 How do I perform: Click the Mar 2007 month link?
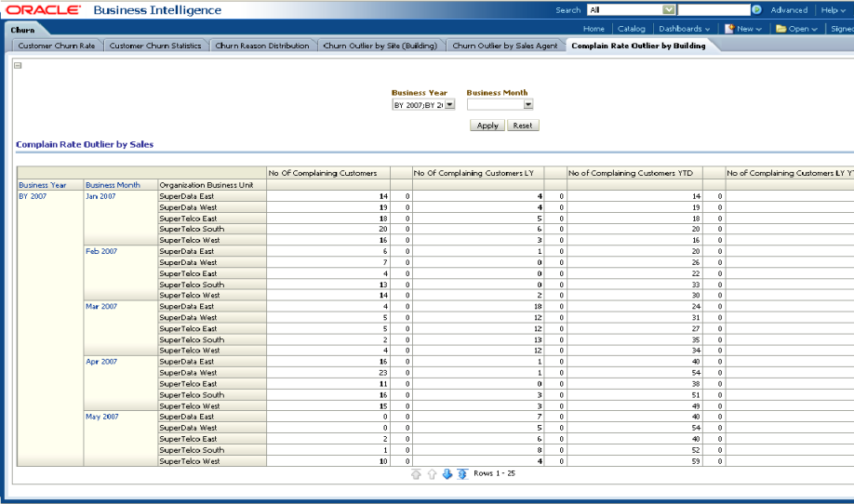coord(101,307)
